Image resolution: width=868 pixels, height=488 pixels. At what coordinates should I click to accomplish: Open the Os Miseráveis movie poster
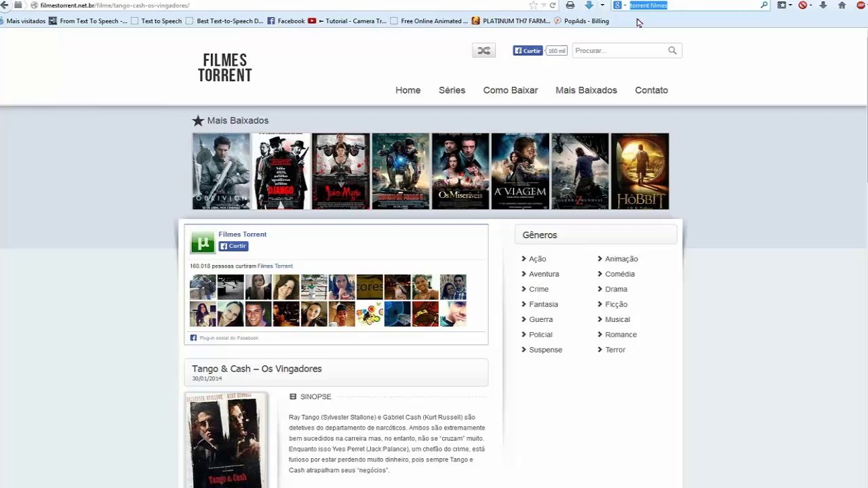coord(460,171)
